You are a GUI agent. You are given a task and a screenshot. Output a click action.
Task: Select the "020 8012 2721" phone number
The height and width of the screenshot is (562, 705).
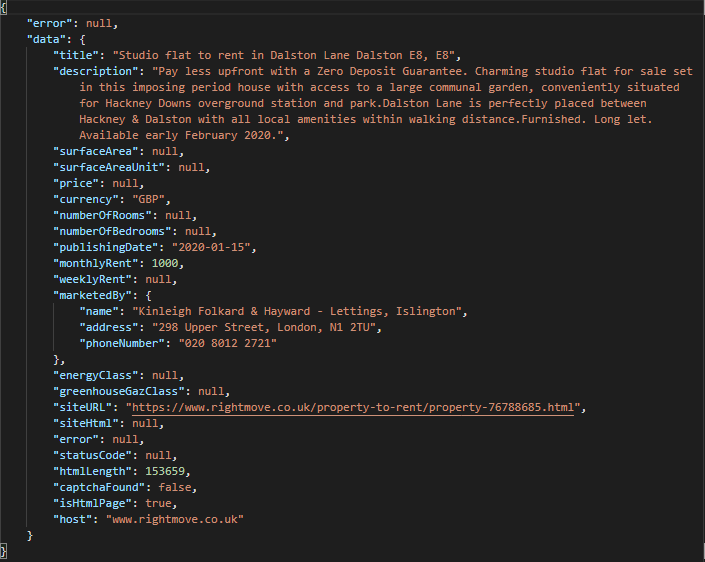[x=228, y=343]
